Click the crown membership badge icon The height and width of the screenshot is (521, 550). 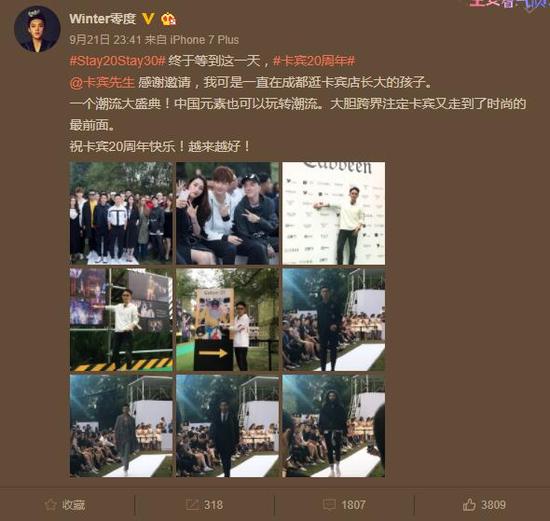pyautogui.click(x=168, y=19)
